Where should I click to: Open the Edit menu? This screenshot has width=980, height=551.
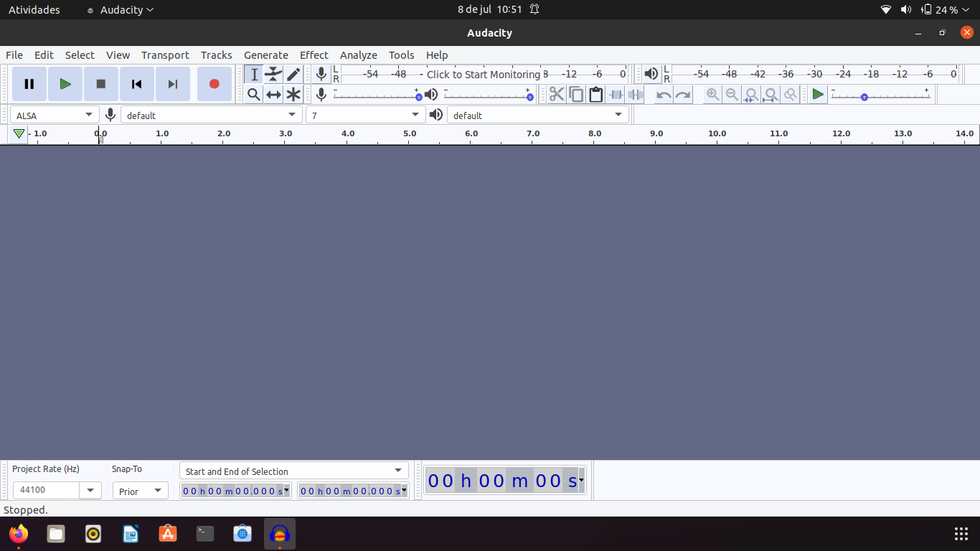44,55
